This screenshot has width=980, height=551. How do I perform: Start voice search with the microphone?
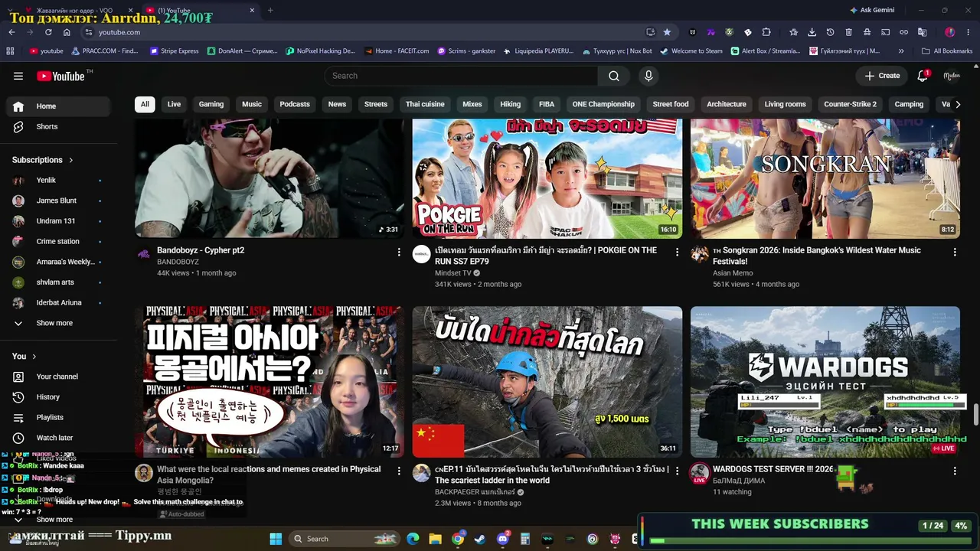coord(648,76)
